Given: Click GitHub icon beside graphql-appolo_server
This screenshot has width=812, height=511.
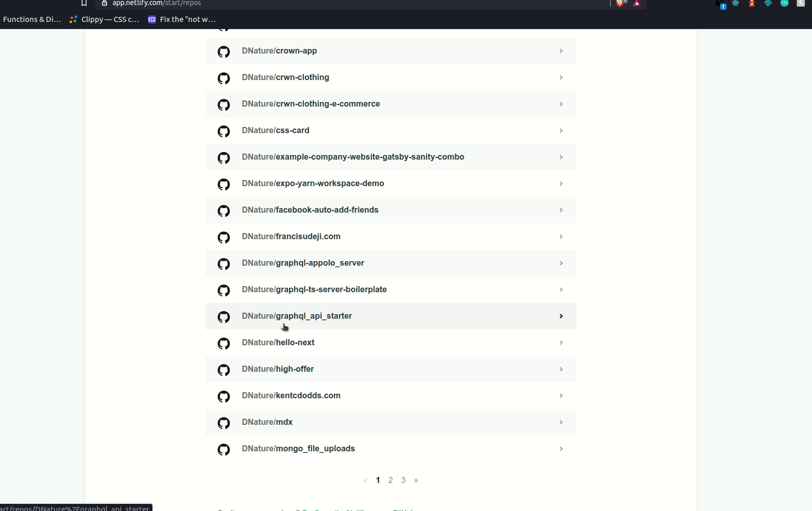Looking at the screenshot, I should click(x=224, y=264).
